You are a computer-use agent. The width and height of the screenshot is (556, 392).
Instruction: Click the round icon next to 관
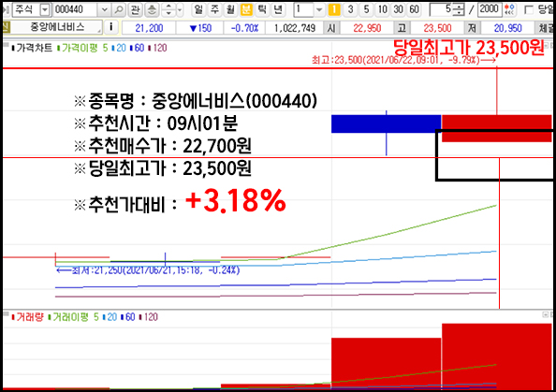(152, 9)
